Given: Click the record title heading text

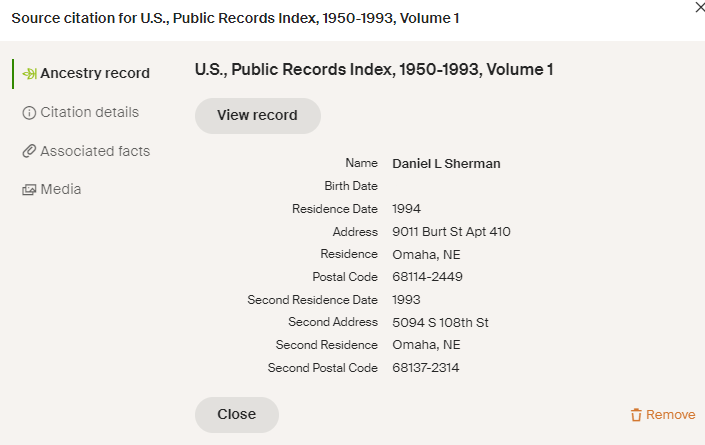Looking at the screenshot, I should click(x=374, y=70).
